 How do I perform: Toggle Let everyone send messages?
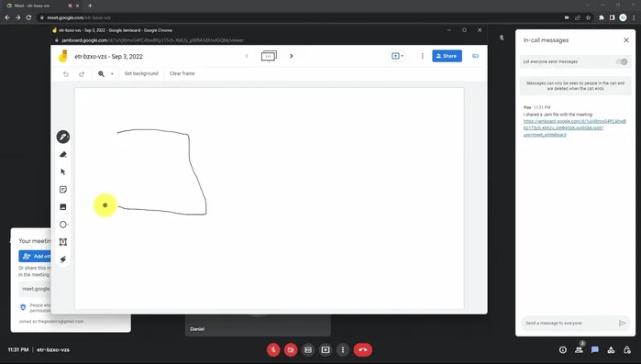(622, 61)
